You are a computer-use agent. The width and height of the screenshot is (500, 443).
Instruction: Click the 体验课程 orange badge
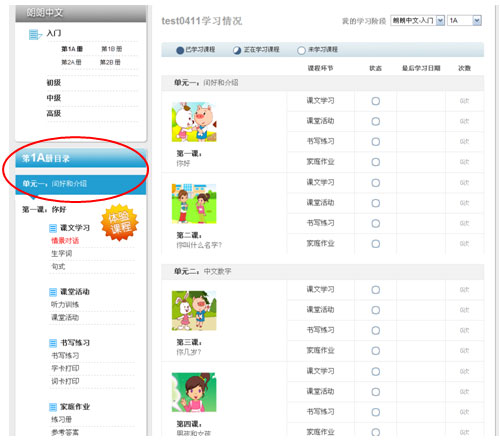pos(119,222)
